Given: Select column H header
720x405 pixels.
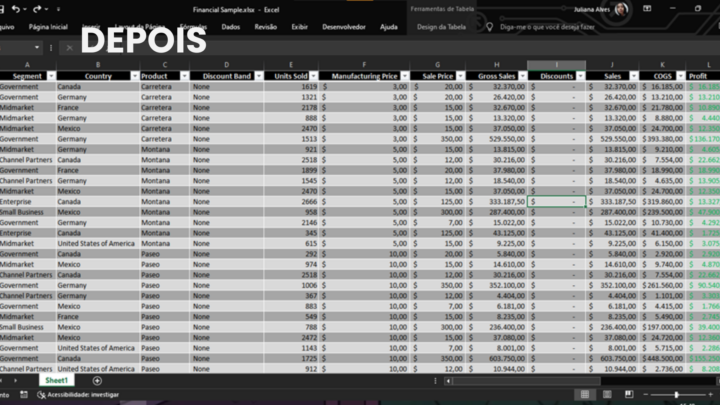Looking at the screenshot, I should point(496,65).
